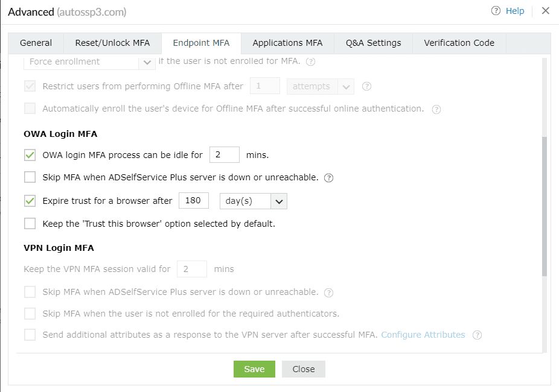Click the Help question mark icon
Image resolution: width=559 pixels, height=392 pixels.
pyautogui.click(x=496, y=11)
